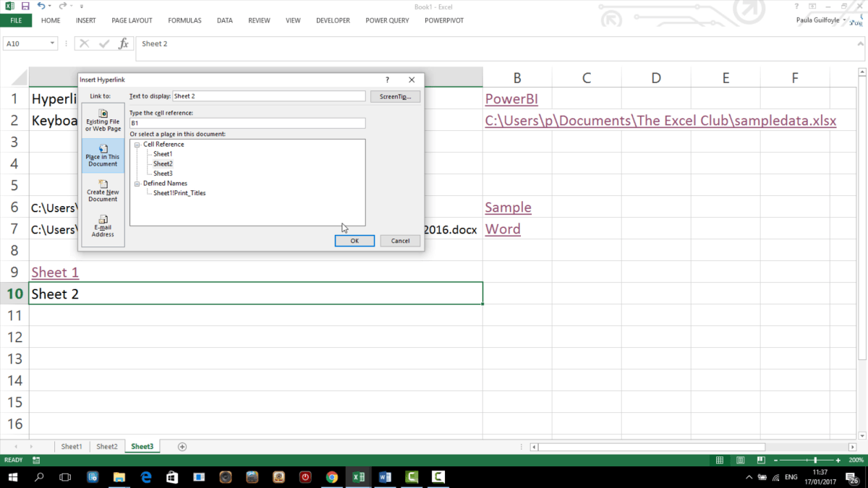Click Normal view icon in status bar
This screenshot has height=488, width=868.
click(x=720, y=461)
